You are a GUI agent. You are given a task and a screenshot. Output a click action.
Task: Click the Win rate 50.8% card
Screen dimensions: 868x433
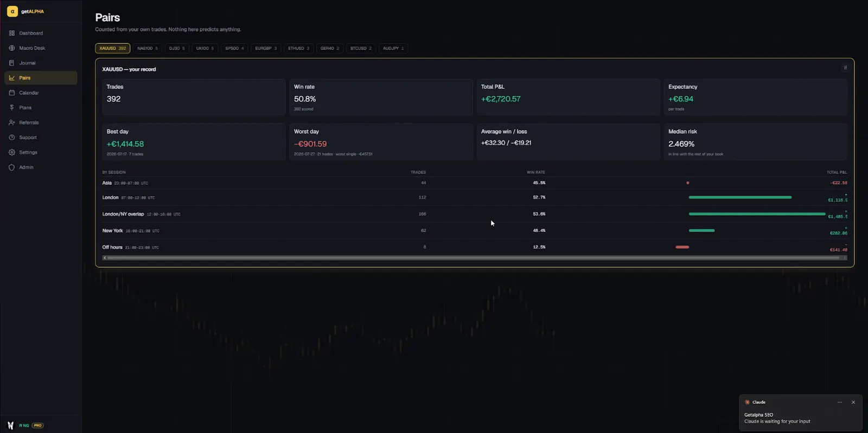pyautogui.click(x=381, y=97)
